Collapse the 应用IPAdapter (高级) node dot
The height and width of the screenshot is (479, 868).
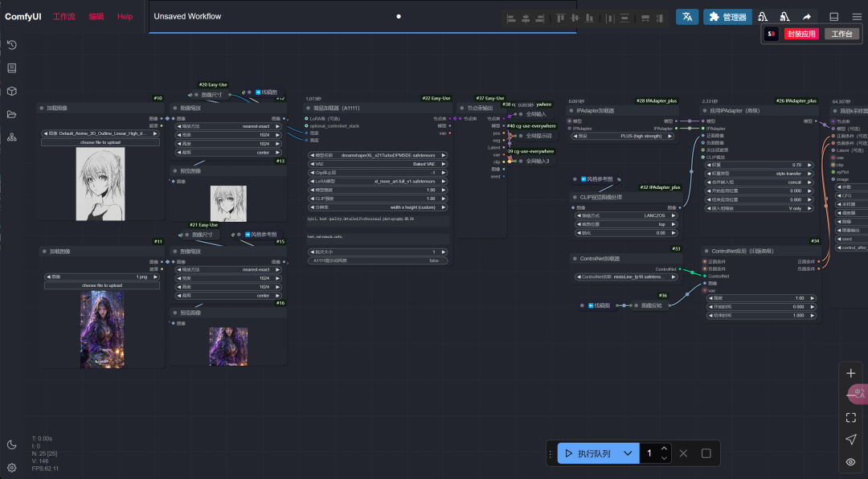click(705, 111)
